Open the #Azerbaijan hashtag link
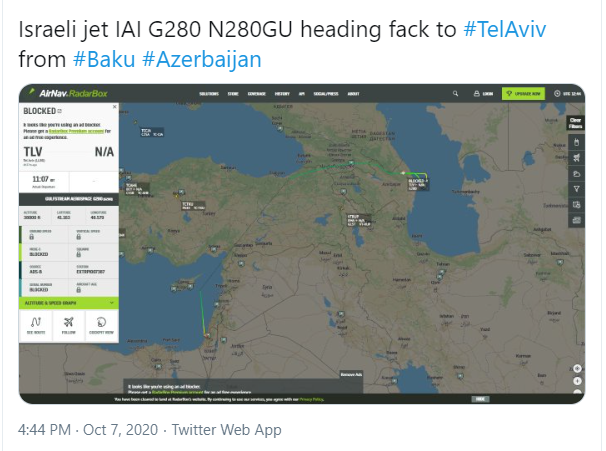The image size is (606, 451). click(x=202, y=60)
